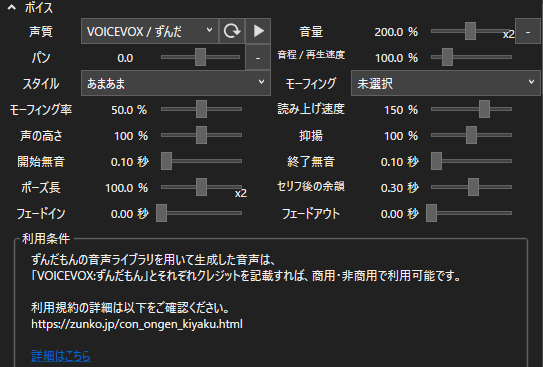
Task: Open the 声質 VOICEVOX / ずんだ dropdown
Action: coord(150,31)
